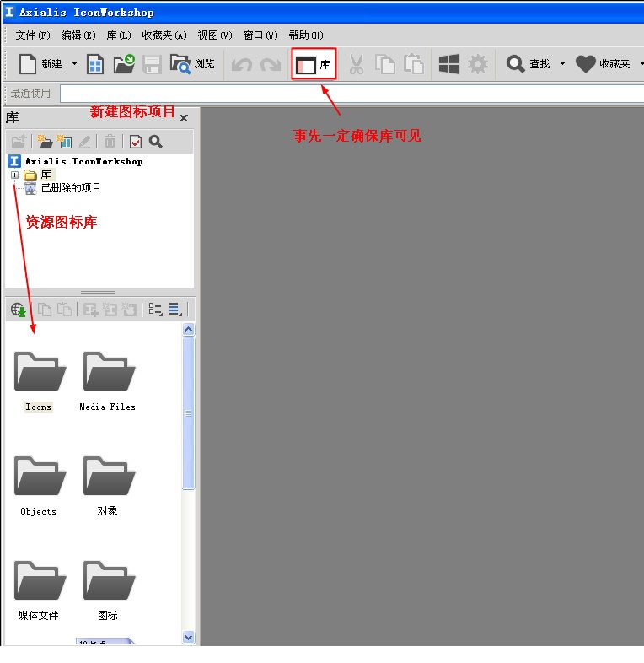Open the 新建 dropdown arrow
Viewport: 644px width, 663px height.
pos(75,64)
